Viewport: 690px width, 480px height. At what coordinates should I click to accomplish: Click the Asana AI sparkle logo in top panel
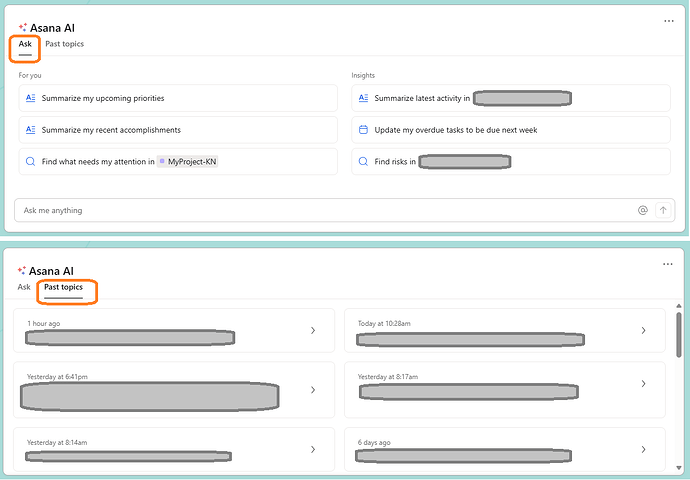tap(22, 28)
